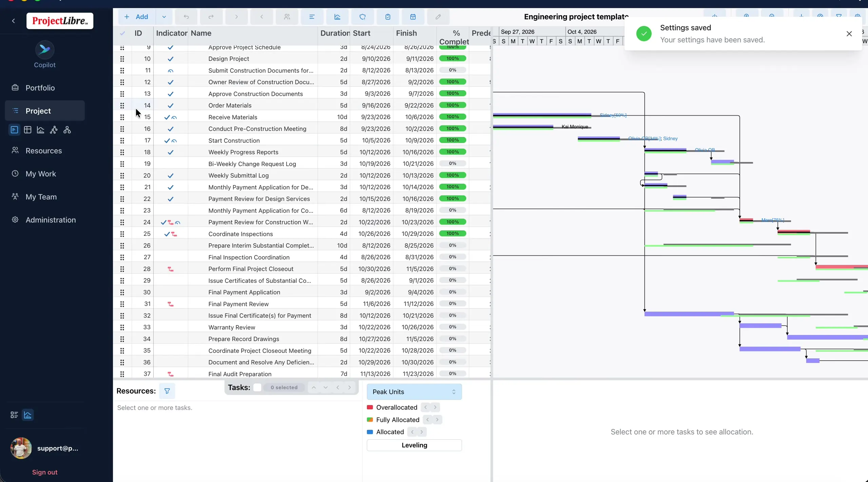
Task: Click the Undo arrow in the toolbar
Action: (186, 17)
